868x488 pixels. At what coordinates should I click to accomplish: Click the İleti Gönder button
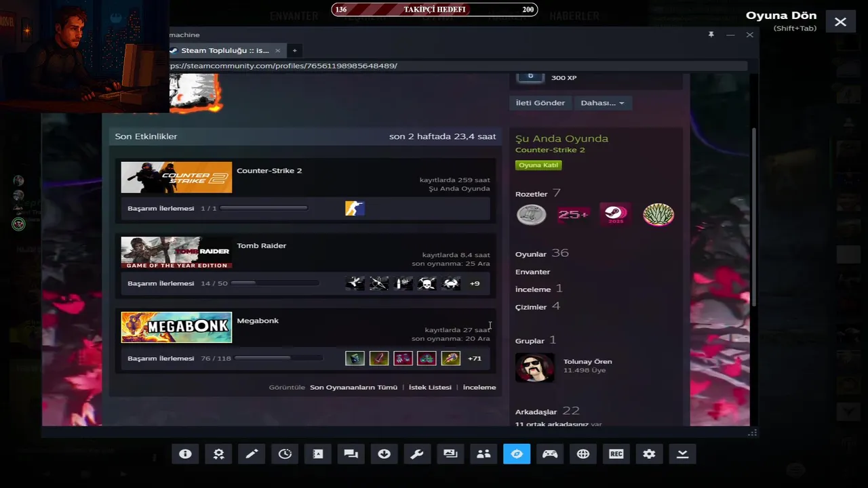click(540, 103)
